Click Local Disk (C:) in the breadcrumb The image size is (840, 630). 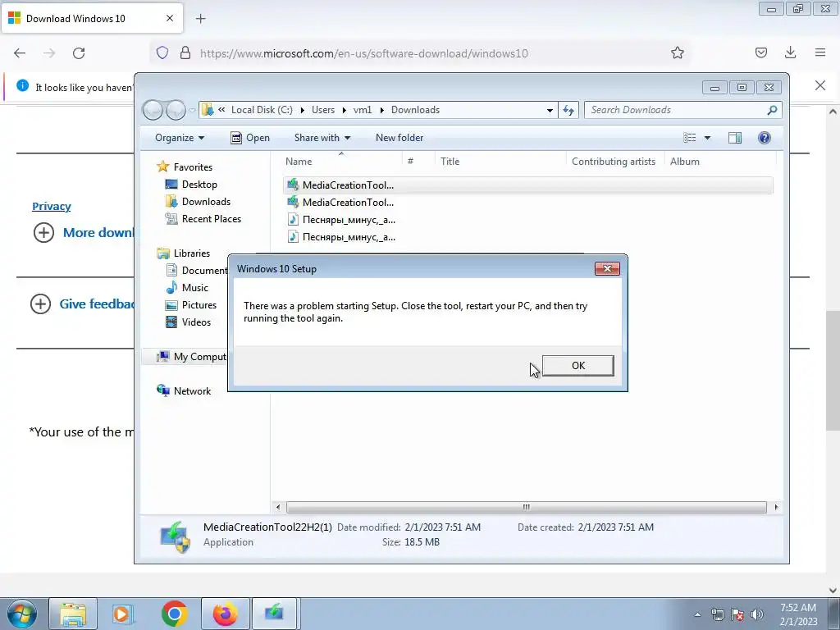coord(262,110)
